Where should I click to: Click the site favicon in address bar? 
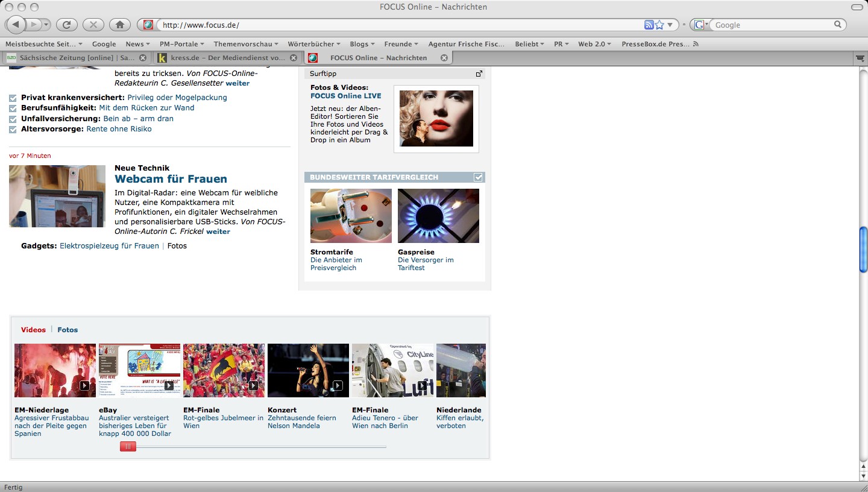(148, 25)
